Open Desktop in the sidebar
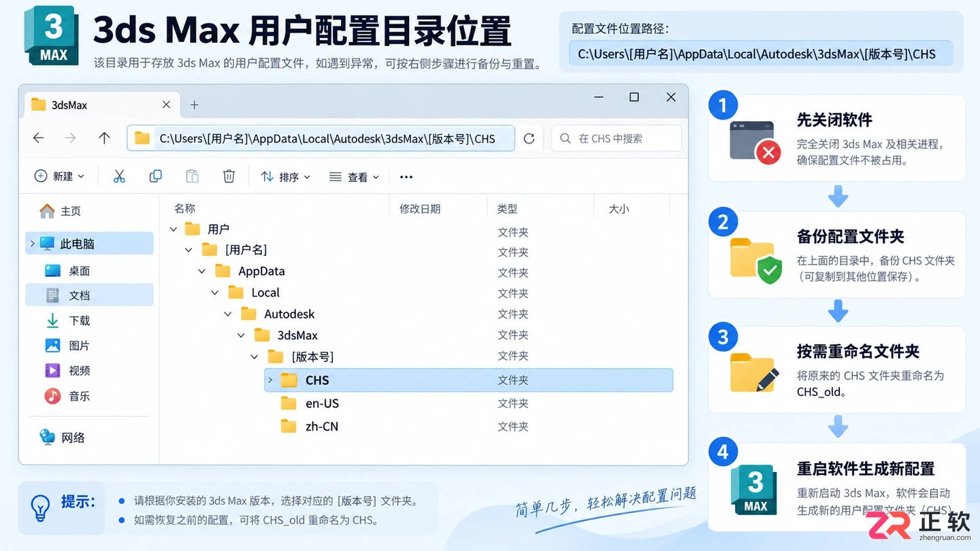 coord(67,271)
